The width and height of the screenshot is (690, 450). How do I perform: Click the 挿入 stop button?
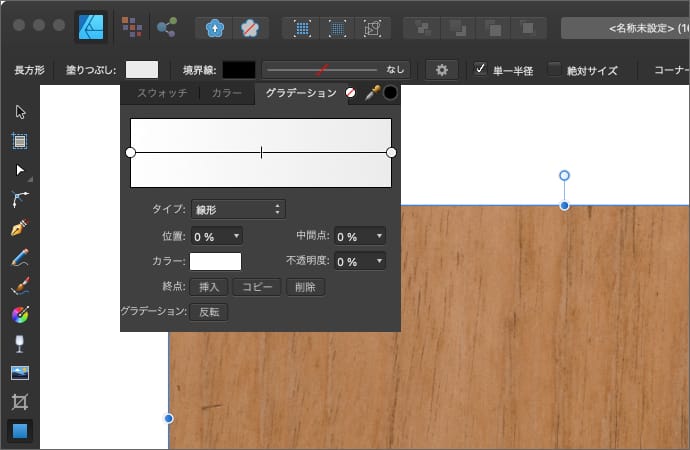point(209,287)
